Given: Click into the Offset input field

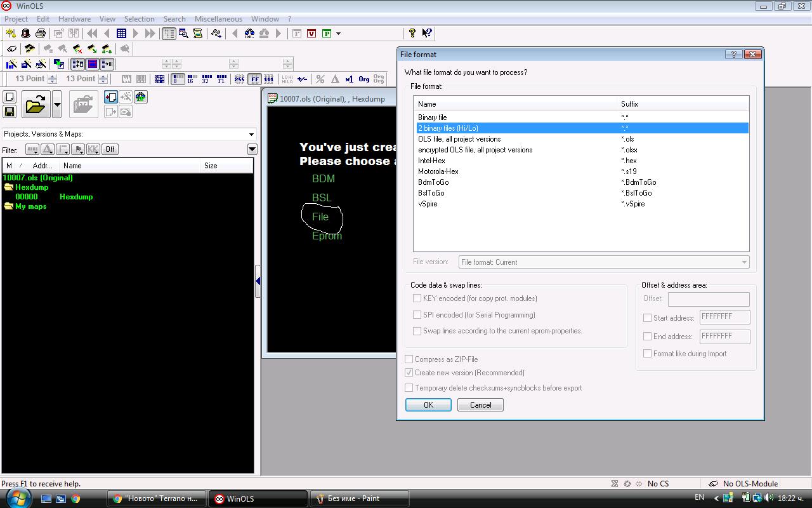Looking at the screenshot, I should [709, 299].
